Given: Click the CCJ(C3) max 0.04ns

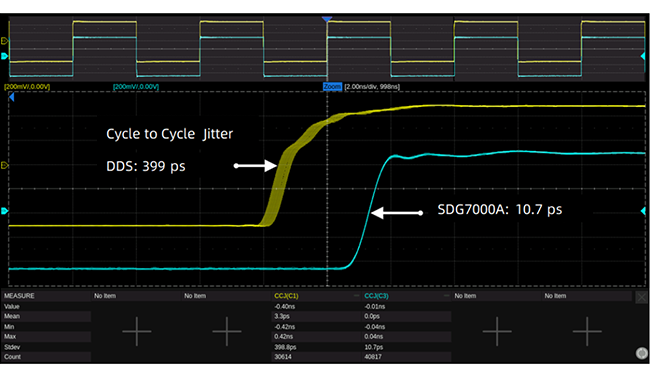Looking at the screenshot, I should (374, 336).
